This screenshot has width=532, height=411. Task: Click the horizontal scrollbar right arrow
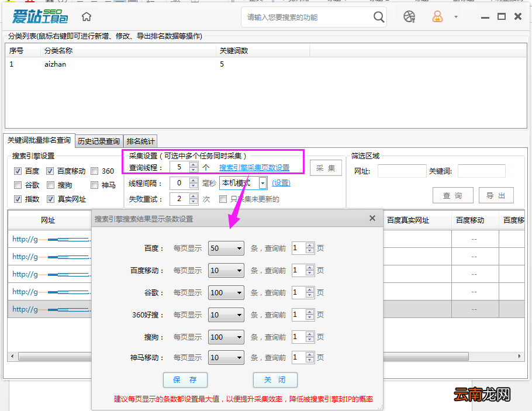(x=520, y=357)
